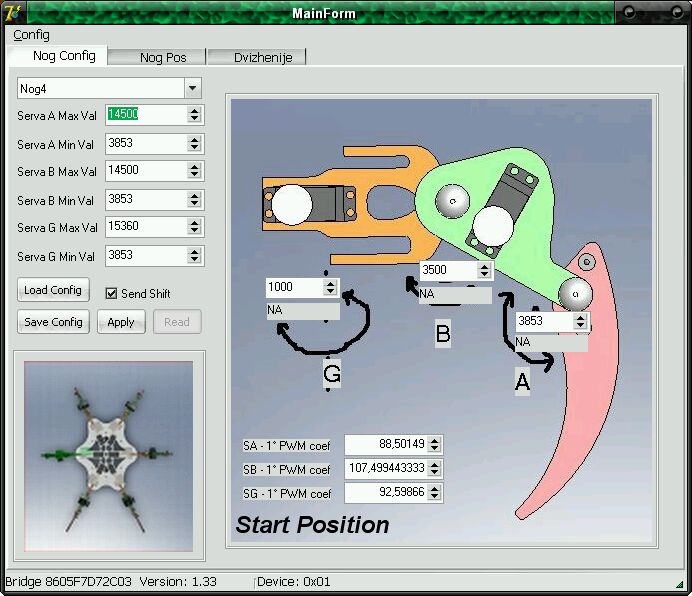Click the Apply button
692x596 pixels.
point(121,322)
